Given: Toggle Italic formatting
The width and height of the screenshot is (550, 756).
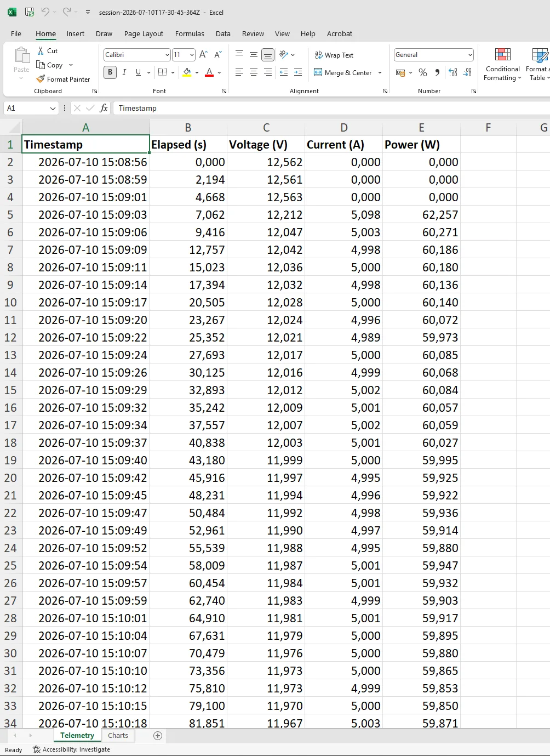Looking at the screenshot, I should pyautogui.click(x=124, y=72).
